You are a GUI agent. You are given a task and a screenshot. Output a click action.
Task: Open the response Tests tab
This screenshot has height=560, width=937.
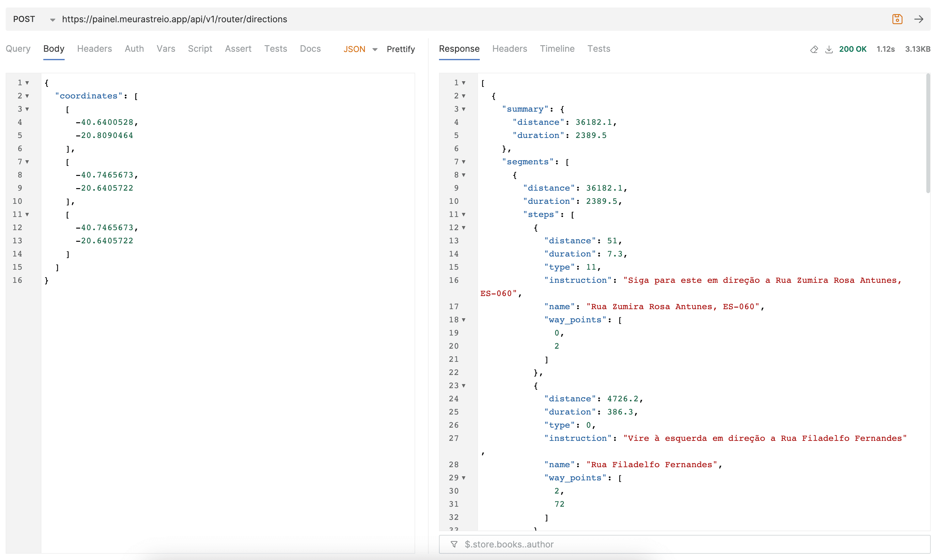click(599, 49)
